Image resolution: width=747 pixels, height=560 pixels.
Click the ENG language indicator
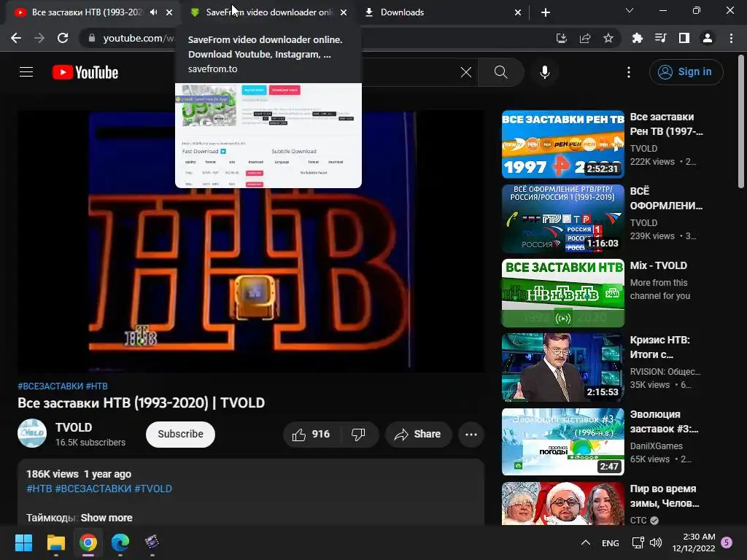coord(611,542)
